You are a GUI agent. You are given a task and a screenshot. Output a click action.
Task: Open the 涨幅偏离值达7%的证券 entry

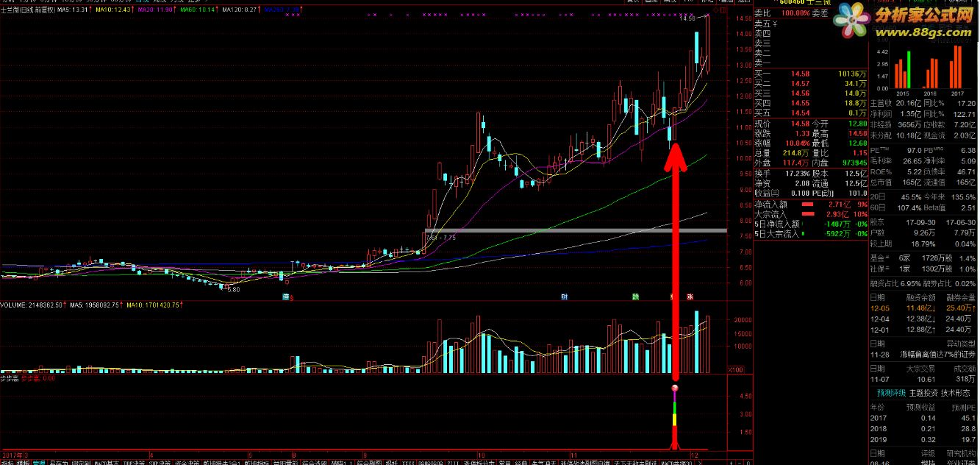click(939, 353)
